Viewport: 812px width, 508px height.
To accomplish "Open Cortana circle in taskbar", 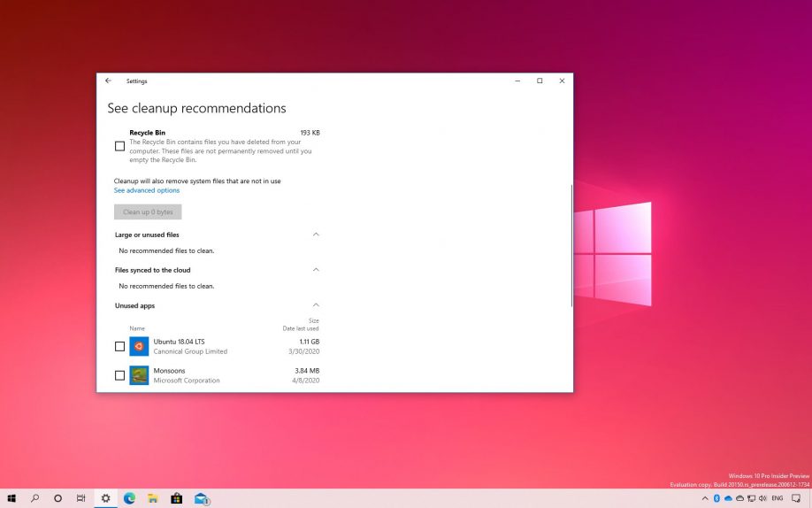I will [58, 498].
